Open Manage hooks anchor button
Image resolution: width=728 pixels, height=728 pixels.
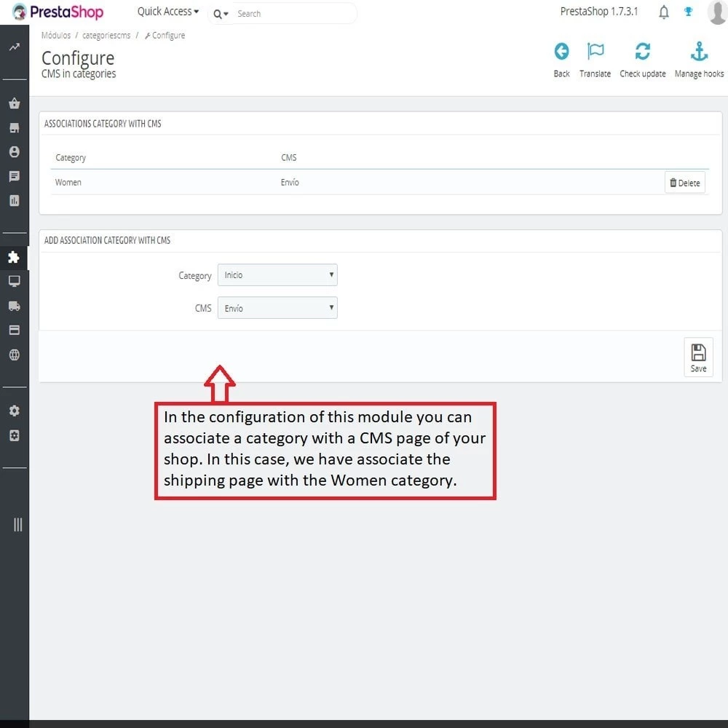tap(699, 60)
